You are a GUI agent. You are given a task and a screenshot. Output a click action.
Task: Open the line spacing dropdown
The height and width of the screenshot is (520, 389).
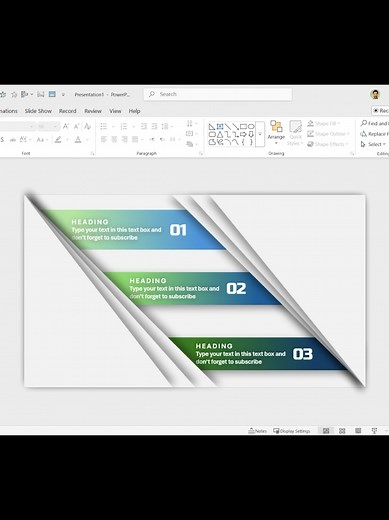click(167, 126)
